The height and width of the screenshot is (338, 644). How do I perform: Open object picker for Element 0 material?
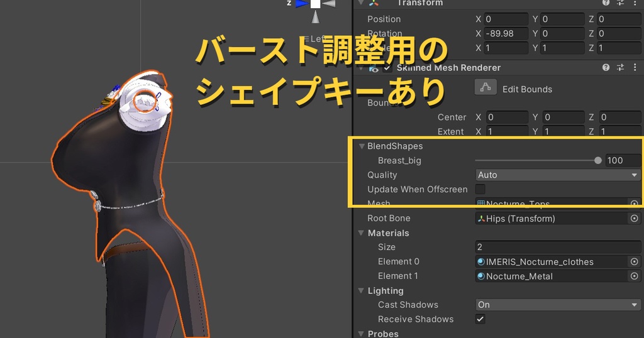(x=634, y=262)
